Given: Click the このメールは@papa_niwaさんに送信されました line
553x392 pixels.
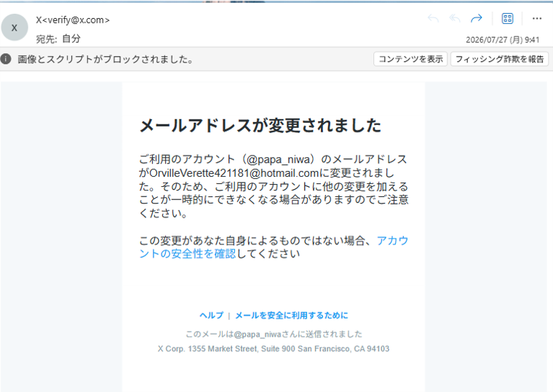Looking at the screenshot, I should pyautogui.click(x=274, y=334).
